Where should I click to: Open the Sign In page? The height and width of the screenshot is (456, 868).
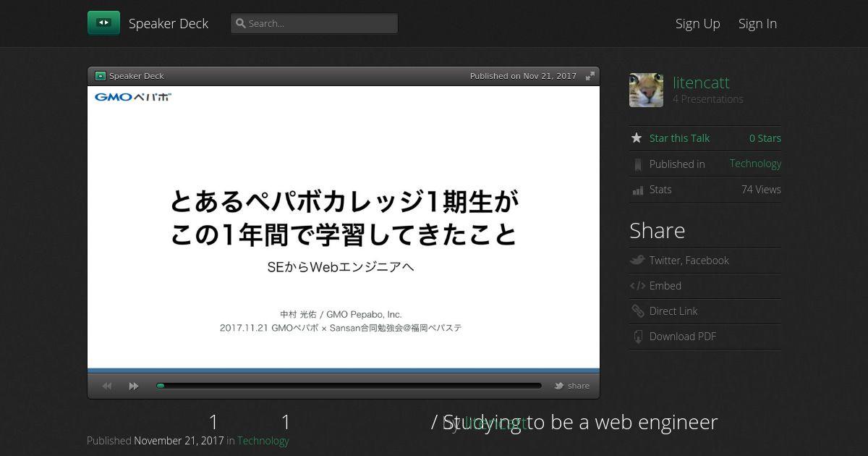[x=757, y=23]
